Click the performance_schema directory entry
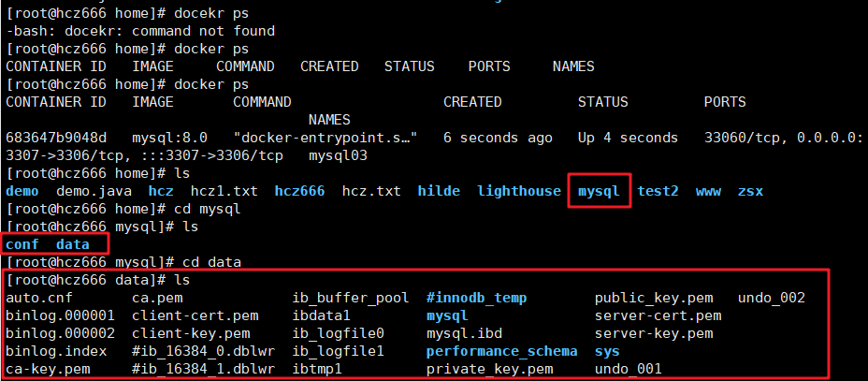The image size is (868, 381). [x=501, y=352]
